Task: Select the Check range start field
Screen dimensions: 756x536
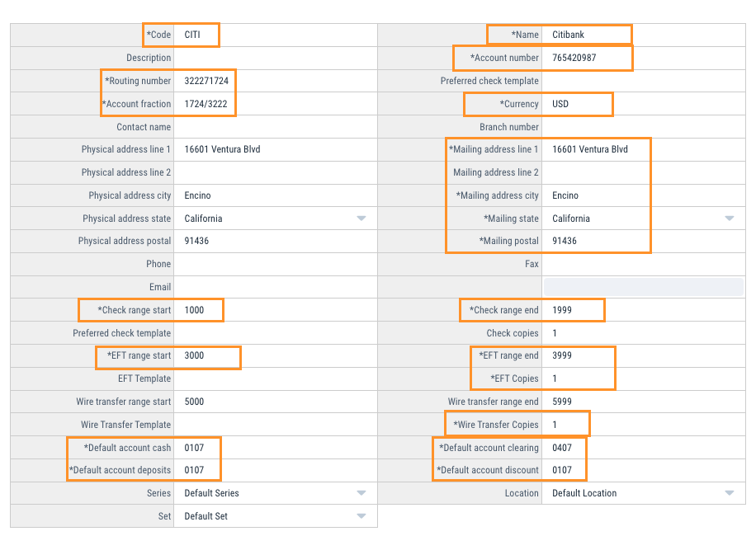Action: [202, 309]
